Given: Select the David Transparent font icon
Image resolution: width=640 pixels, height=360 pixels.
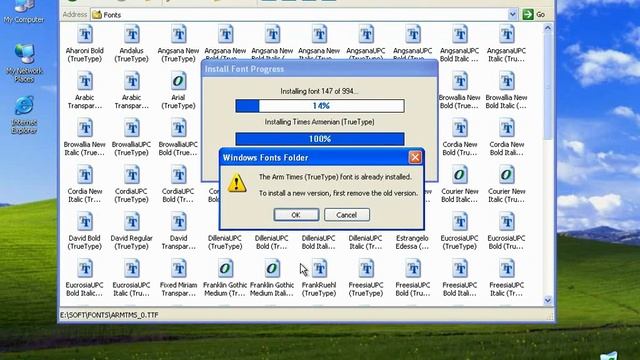Looking at the screenshot, I should [x=178, y=222].
